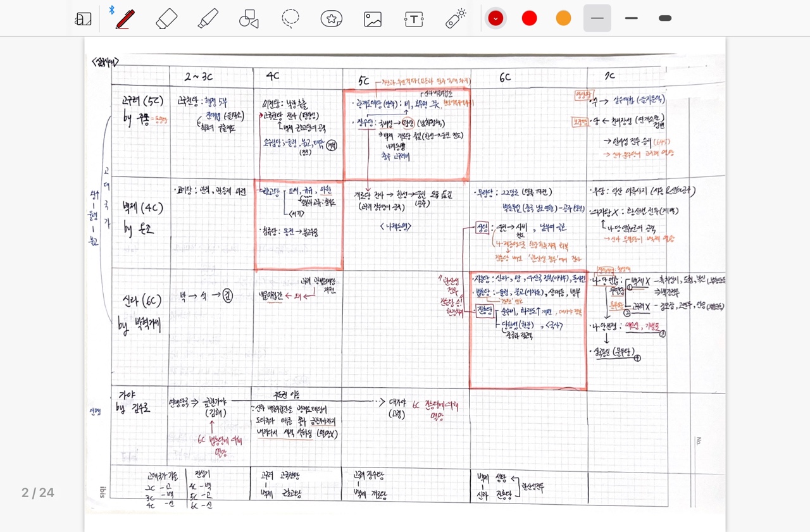Select the Shapes tool
Image resolution: width=810 pixels, height=532 pixels.
(249, 18)
